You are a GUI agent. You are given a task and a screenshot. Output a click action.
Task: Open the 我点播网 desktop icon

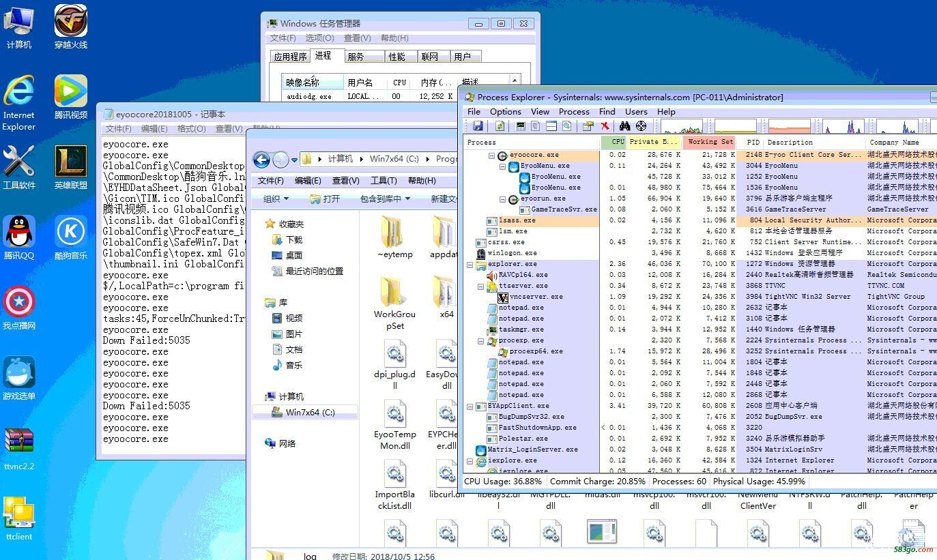pyautogui.click(x=18, y=308)
